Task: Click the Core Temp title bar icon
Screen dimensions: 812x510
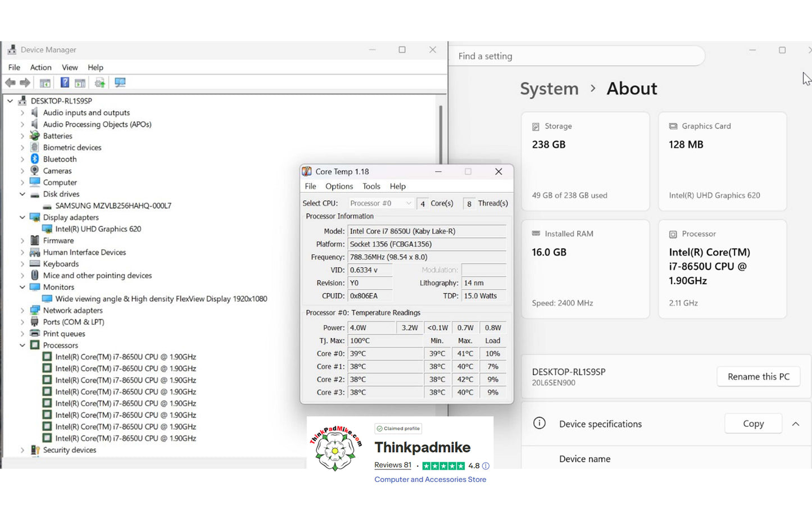Action: 307,171
